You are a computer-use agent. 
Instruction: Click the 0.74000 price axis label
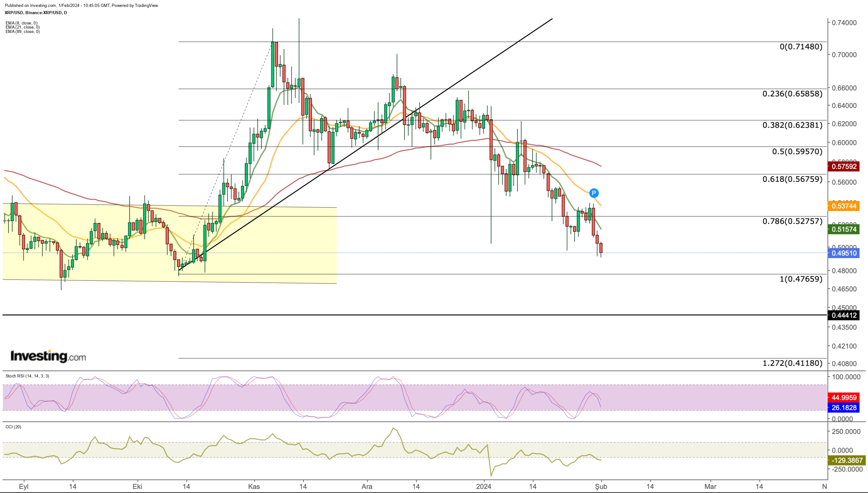(x=844, y=23)
